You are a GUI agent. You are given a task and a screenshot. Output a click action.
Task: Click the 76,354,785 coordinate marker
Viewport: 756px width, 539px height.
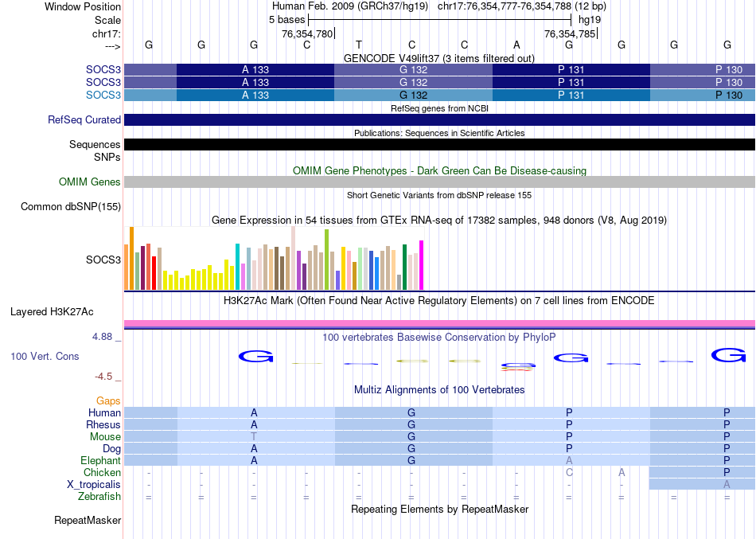(x=570, y=33)
